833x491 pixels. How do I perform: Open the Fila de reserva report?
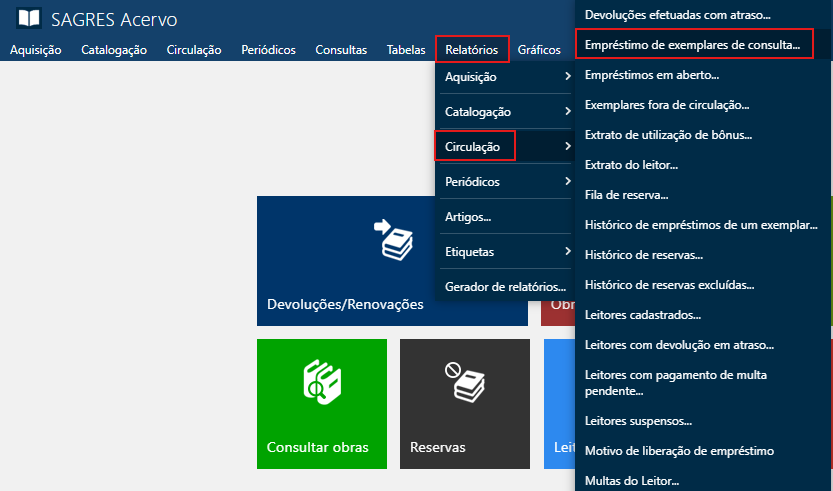pos(626,195)
